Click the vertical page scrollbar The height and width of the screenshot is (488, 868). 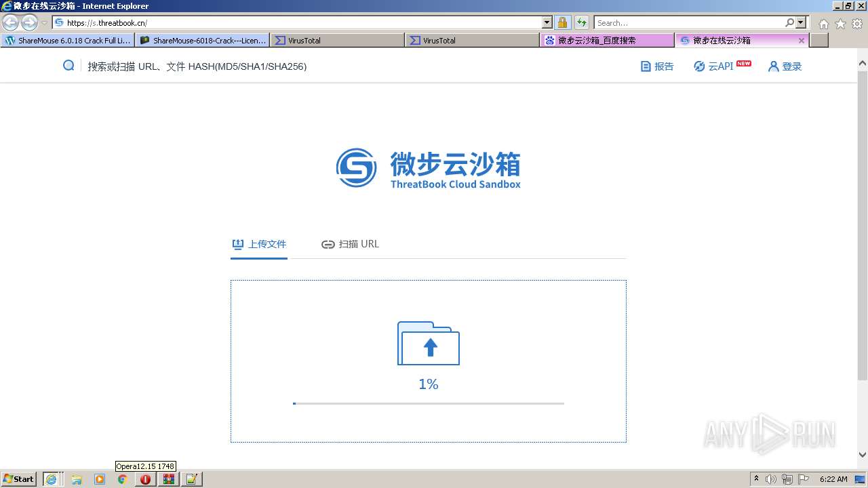(x=863, y=224)
